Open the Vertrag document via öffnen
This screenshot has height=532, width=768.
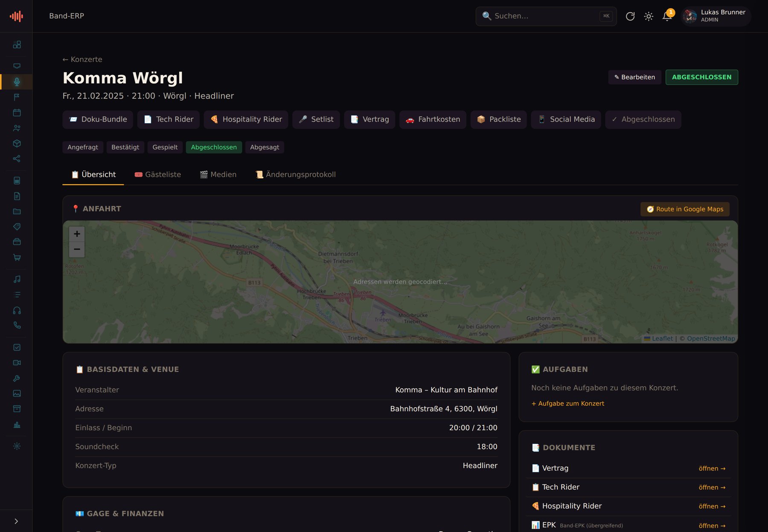tap(712, 468)
